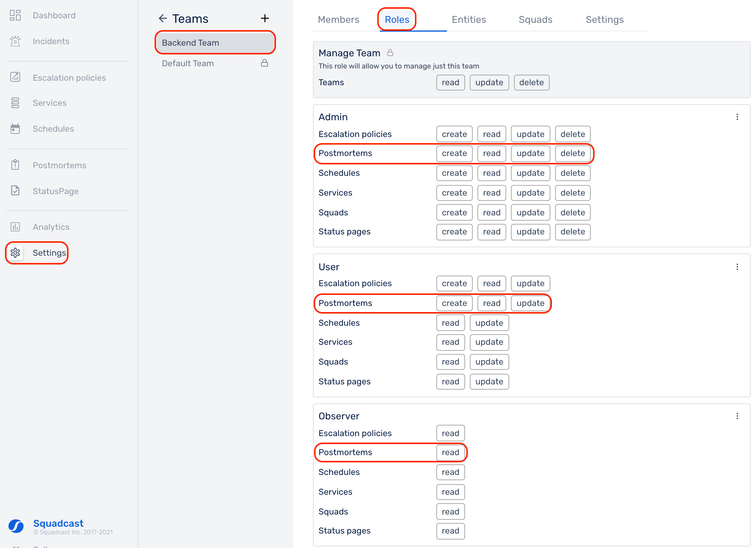Open Settings from sidebar label
The image size is (756, 548).
49,253
